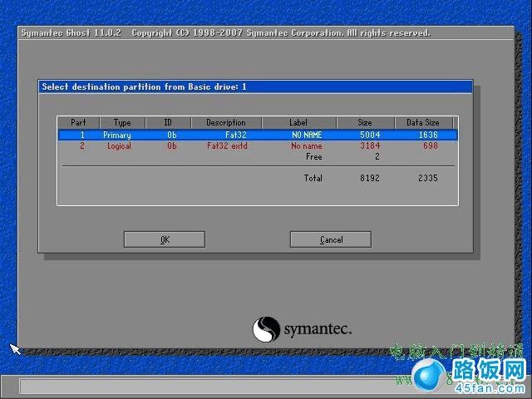Click the dialog title Select destination partition
The width and height of the screenshot is (532, 399).
[144, 86]
